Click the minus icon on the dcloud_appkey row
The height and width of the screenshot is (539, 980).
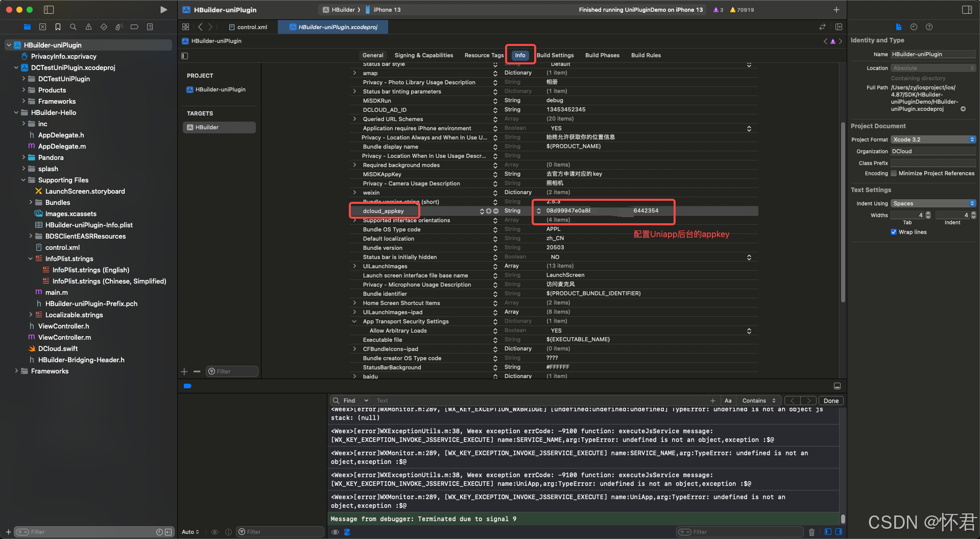[495, 211]
